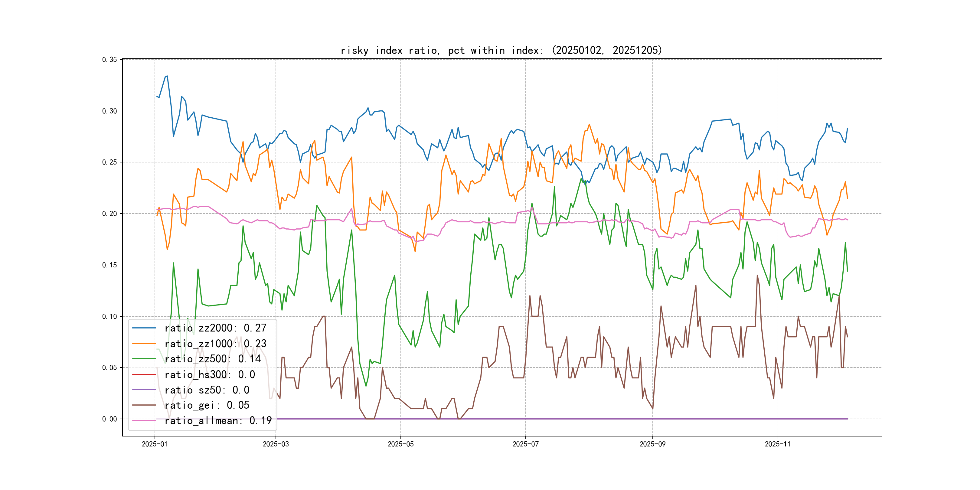
Task: Click the 2025-11 x-axis tick label
Action: pyautogui.click(x=778, y=444)
